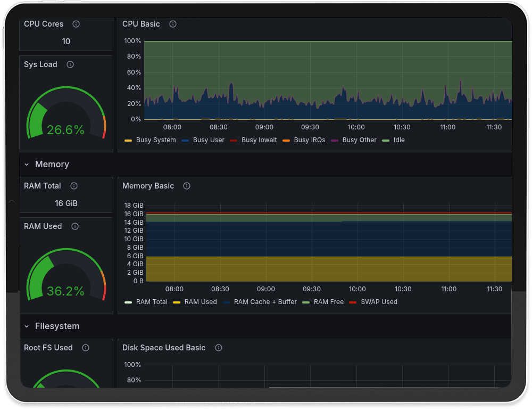The width and height of the screenshot is (532, 410).
Task: Click the Disk Space Used Basic info icon
Action: pos(219,347)
